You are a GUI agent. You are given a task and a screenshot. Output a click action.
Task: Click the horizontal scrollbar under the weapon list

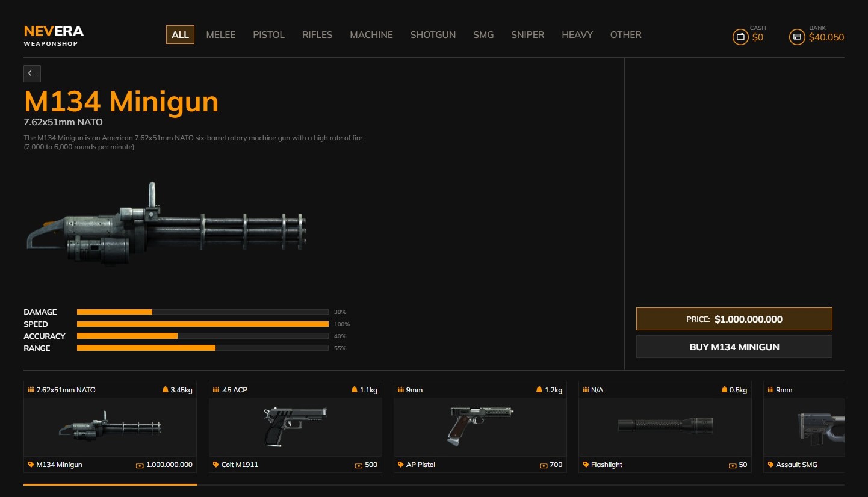[433, 484]
